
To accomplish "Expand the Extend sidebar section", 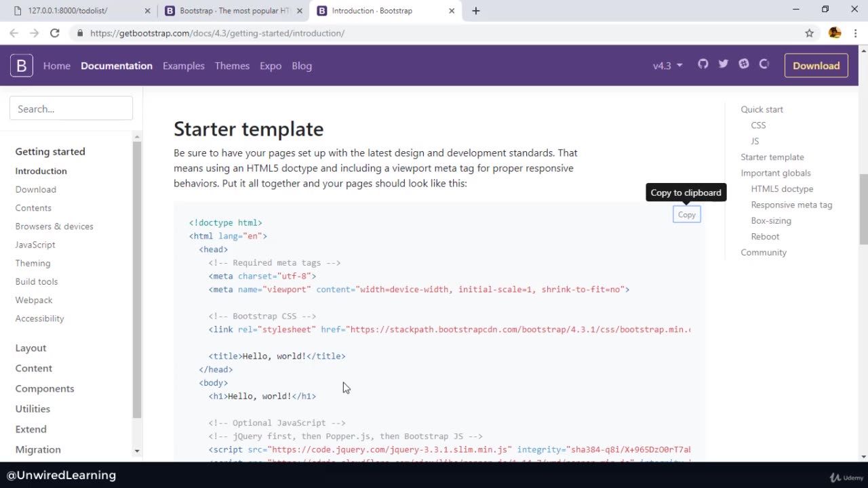I will 31,429.
